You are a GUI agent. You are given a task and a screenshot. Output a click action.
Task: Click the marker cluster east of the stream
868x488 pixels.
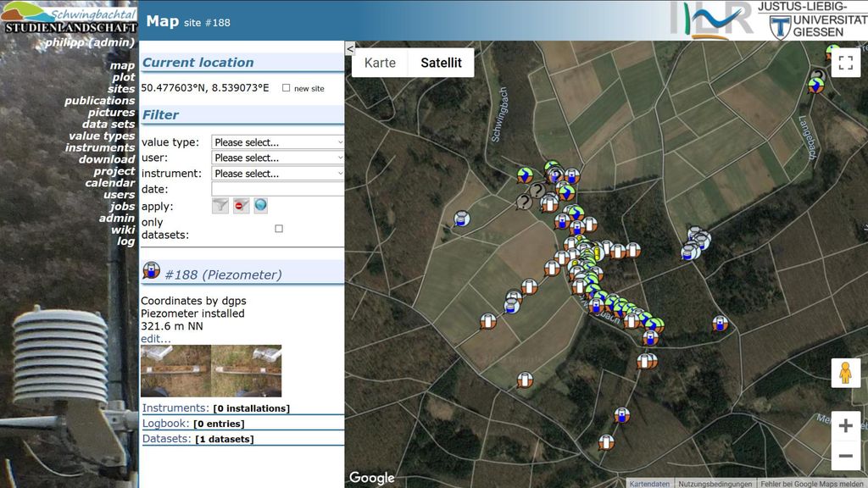click(x=695, y=243)
